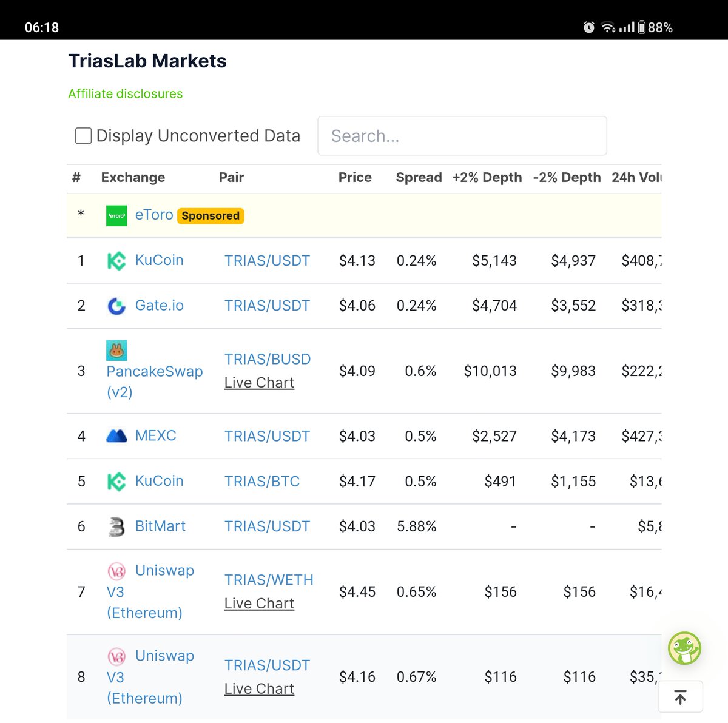Sort the table by Price
Viewport: 728px width, 723px height.
click(354, 178)
